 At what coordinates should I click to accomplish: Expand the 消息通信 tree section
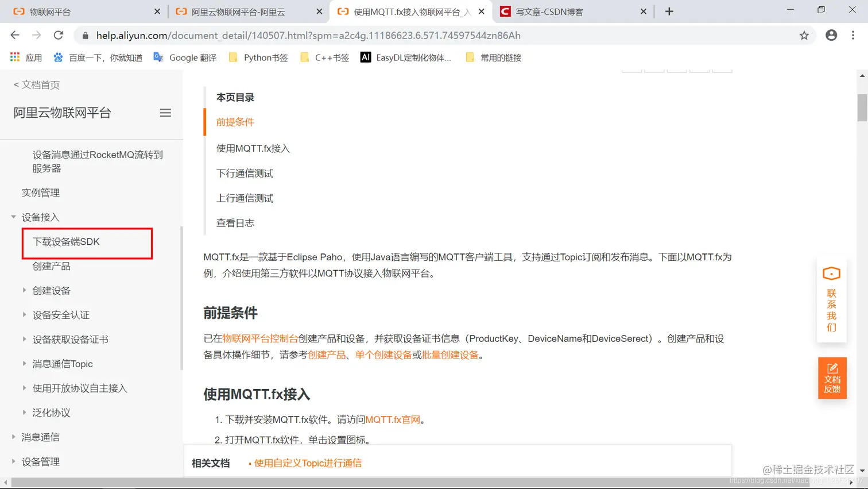click(x=13, y=437)
